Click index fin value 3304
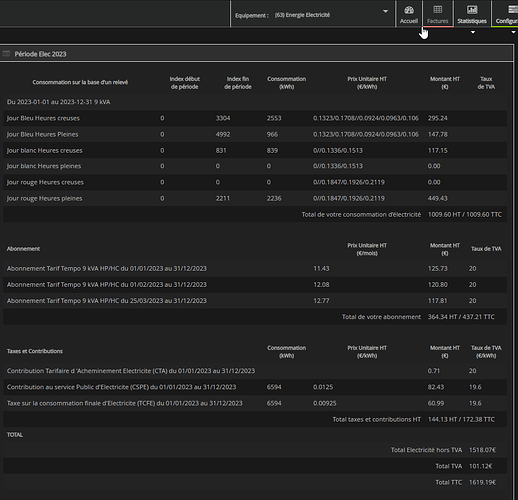The height and width of the screenshot is (500, 518). pyautogui.click(x=223, y=118)
